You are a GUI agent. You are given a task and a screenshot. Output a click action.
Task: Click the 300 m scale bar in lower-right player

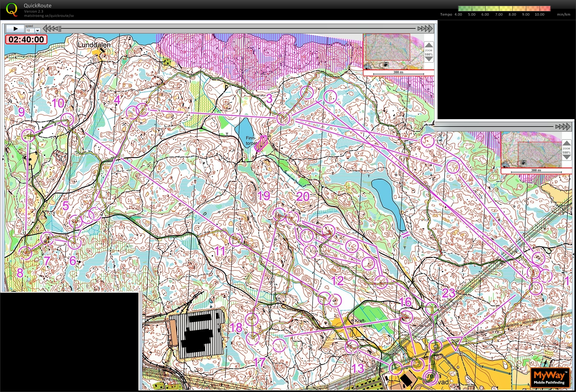(536, 171)
